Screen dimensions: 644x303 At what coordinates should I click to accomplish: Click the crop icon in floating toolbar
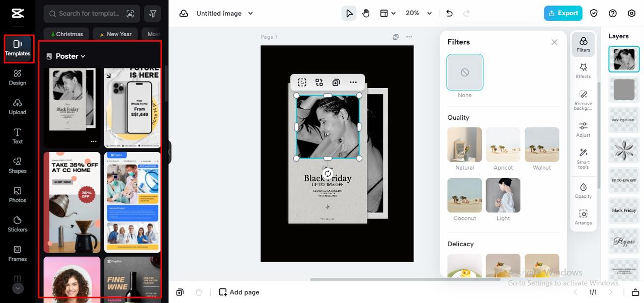click(302, 83)
